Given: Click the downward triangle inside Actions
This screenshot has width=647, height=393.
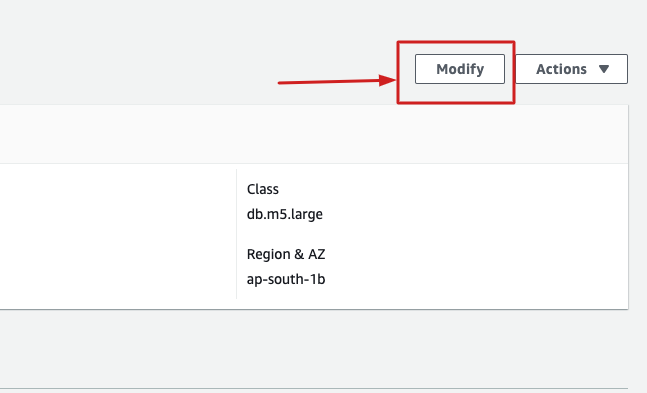Looking at the screenshot, I should click(604, 69).
